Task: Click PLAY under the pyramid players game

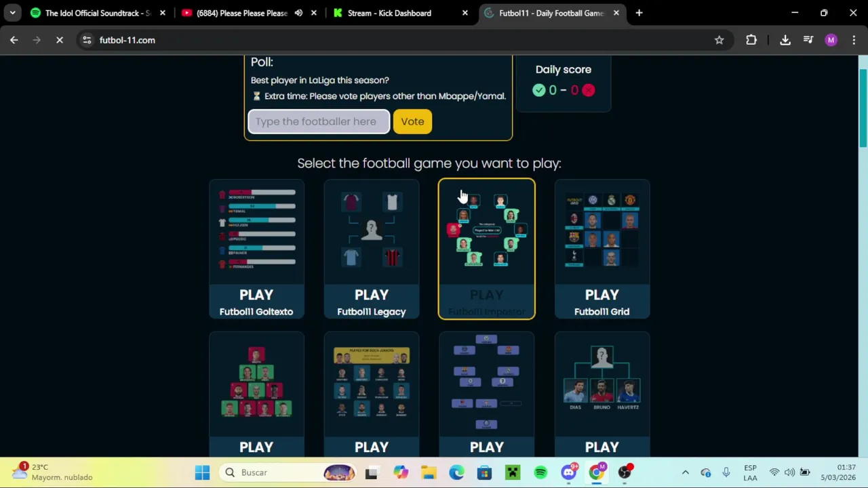Action: [256, 447]
